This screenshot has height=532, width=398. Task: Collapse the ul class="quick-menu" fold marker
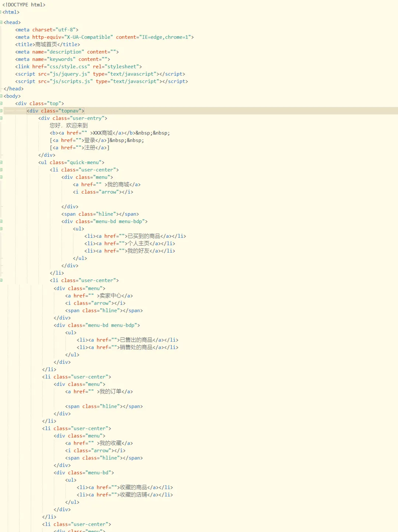click(x=1, y=163)
